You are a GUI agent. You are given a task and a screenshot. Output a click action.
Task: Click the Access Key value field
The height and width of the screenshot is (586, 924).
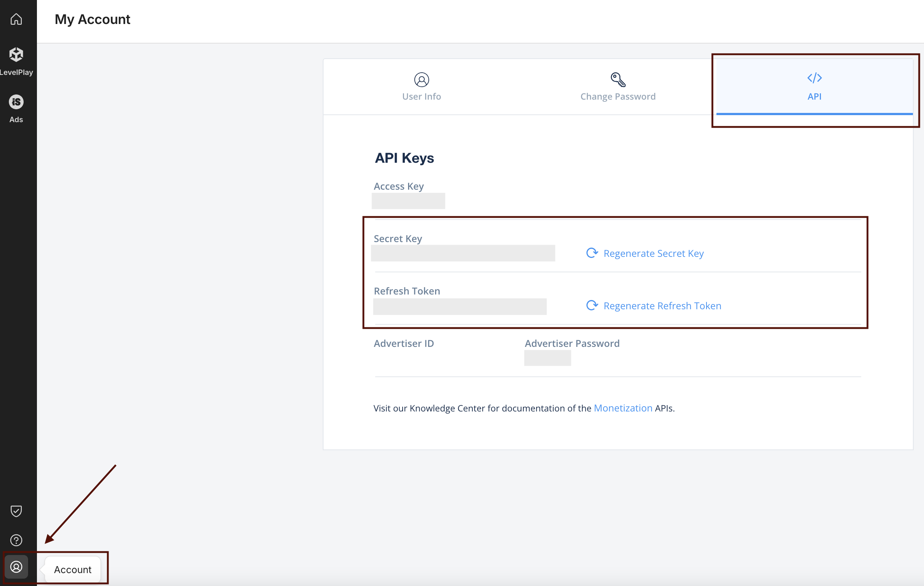click(x=408, y=201)
